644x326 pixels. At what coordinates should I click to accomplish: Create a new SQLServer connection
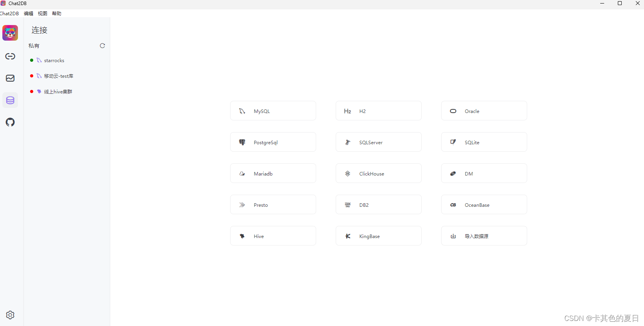click(x=379, y=142)
